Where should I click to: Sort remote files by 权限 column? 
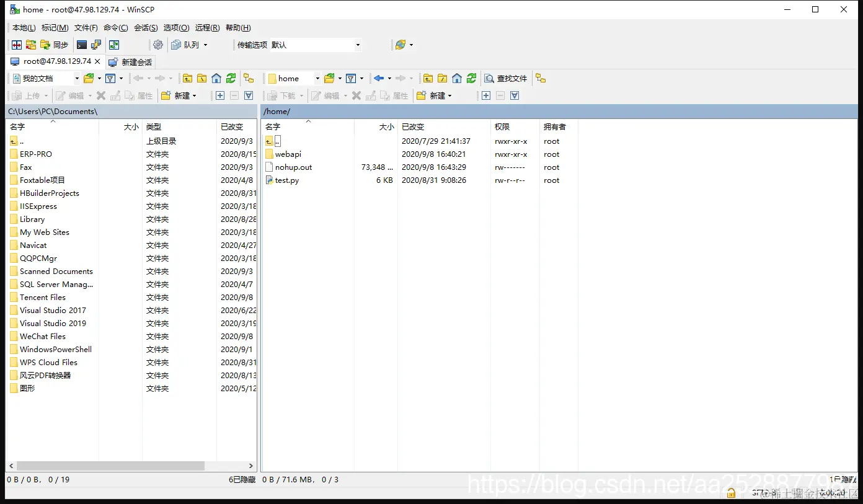tap(515, 126)
